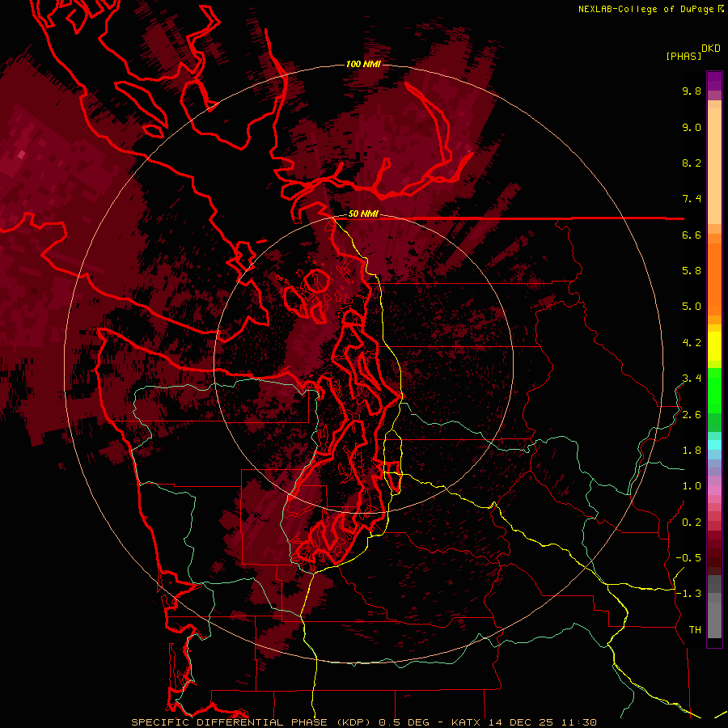This screenshot has width=728, height=728.
Task: Click the purple top segment of color scale
Action: point(714,81)
